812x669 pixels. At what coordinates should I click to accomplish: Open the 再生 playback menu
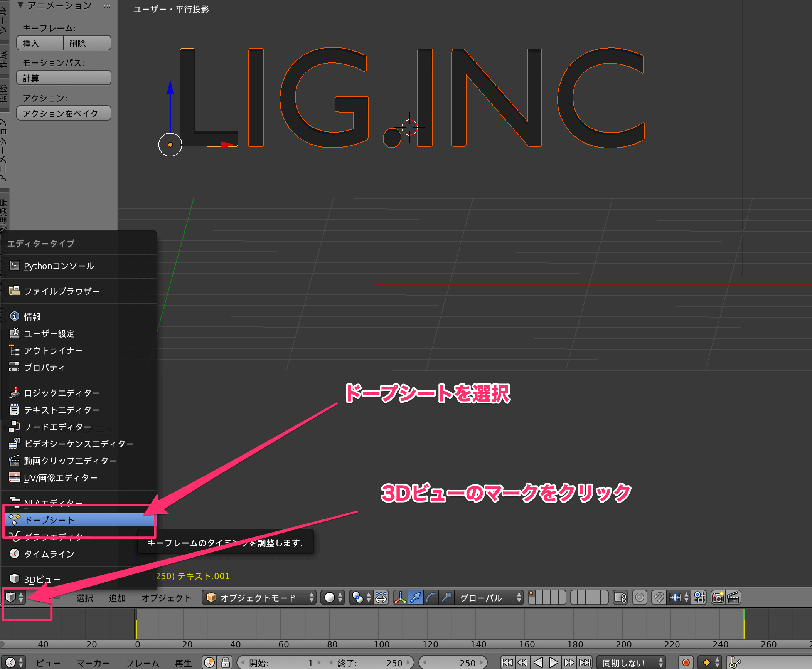click(184, 663)
